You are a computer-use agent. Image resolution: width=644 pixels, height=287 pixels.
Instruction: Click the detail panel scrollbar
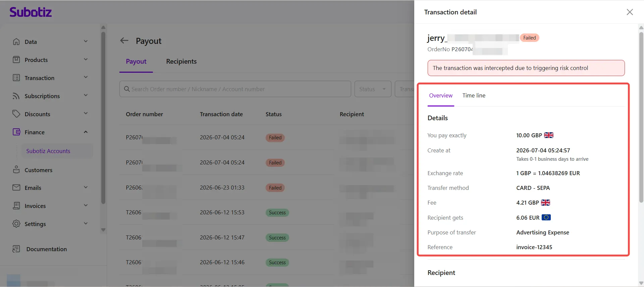click(x=641, y=117)
